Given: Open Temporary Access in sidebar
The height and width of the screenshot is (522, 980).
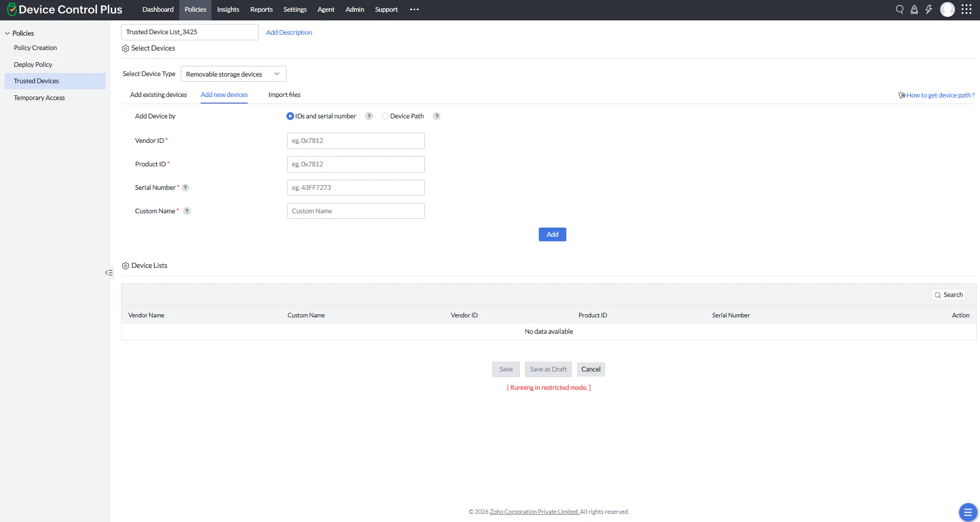Looking at the screenshot, I should tap(39, 98).
